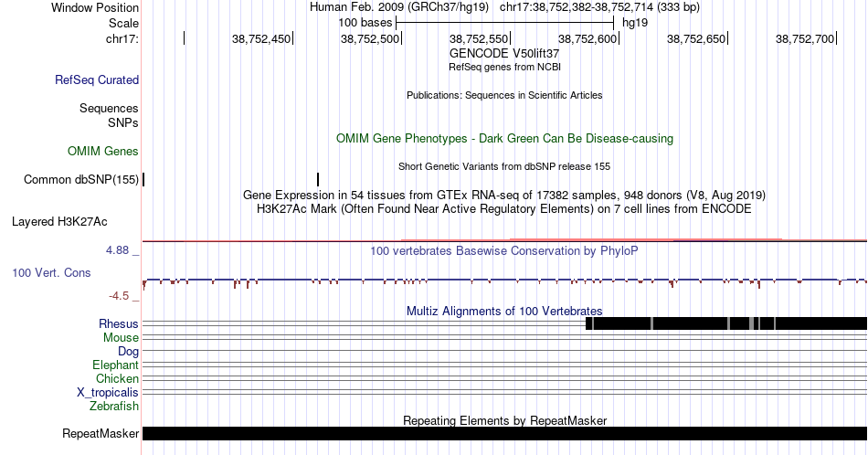The width and height of the screenshot is (868, 455).
Task: Click the 4.88 PhyloP upper scale value
Action: pos(117,250)
